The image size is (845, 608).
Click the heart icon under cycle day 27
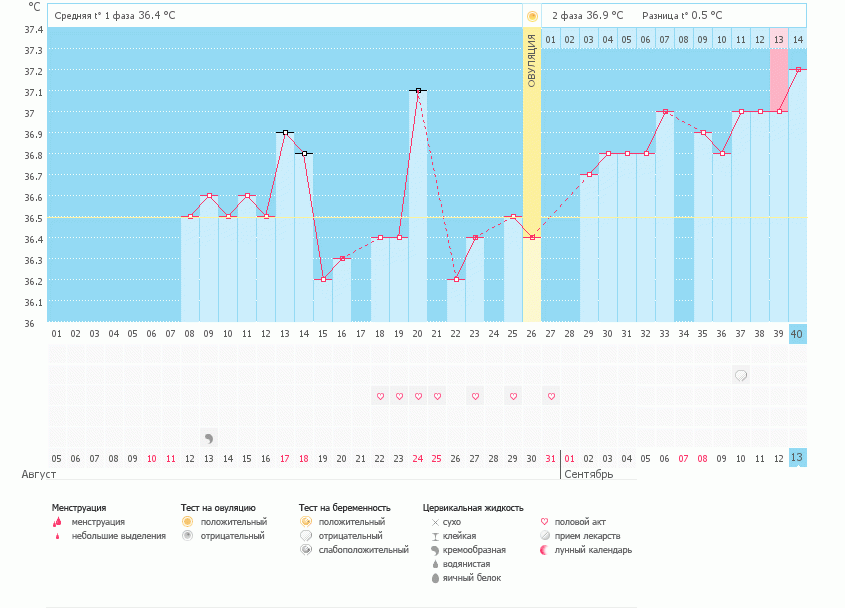pos(551,396)
